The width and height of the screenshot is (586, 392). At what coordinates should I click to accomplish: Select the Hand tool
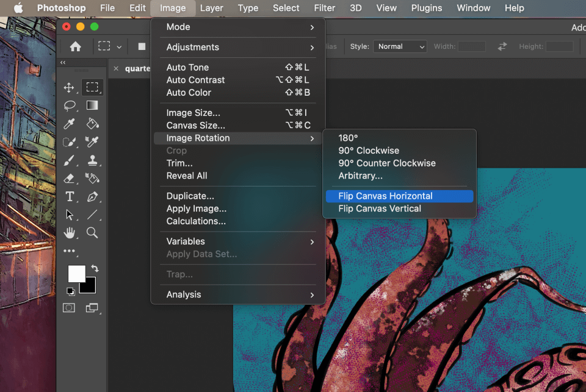click(69, 233)
